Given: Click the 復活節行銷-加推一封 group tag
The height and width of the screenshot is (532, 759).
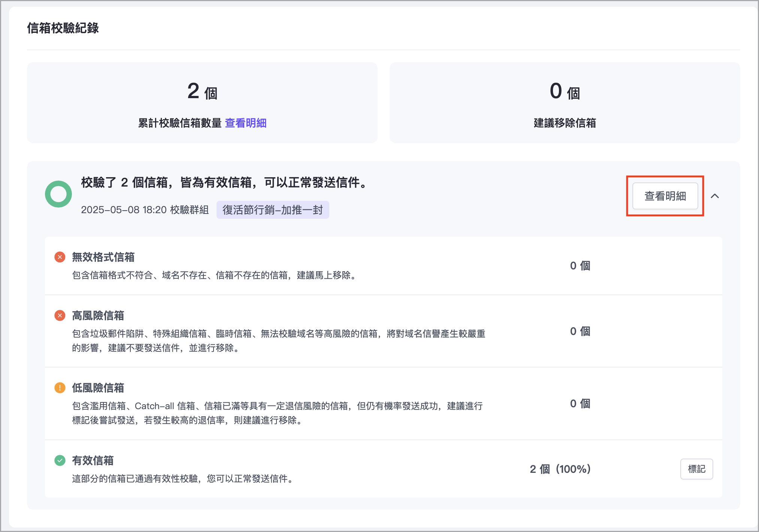Looking at the screenshot, I should click(x=273, y=210).
